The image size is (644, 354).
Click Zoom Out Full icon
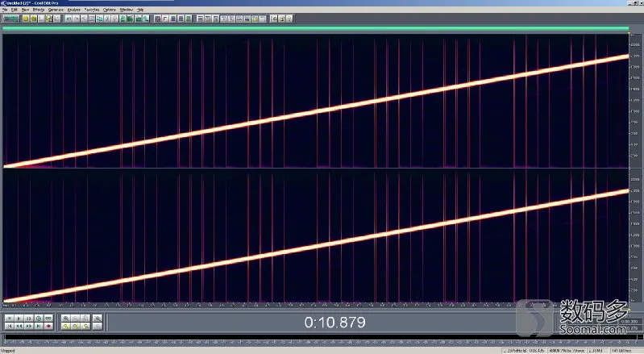point(85,319)
